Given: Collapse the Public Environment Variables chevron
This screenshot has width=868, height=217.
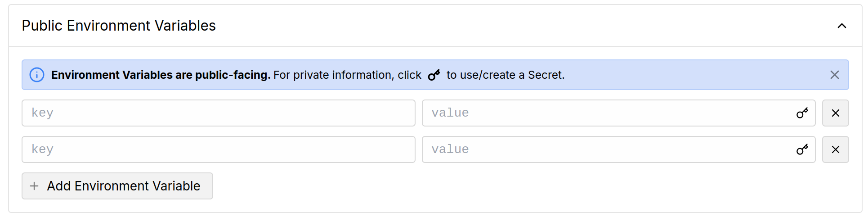Looking at the screenshot, I should tap(841, 26).
